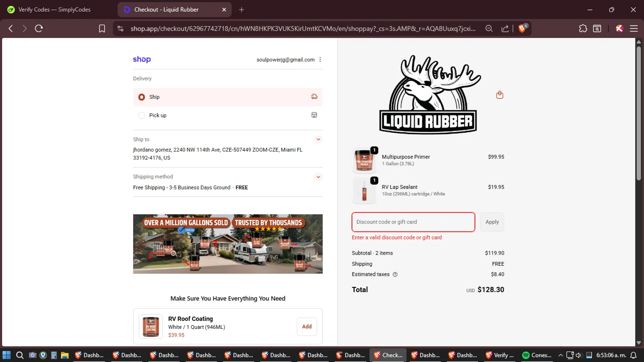Switch to Spotify Conex... taskbar window
The height and width of the screenshot is (362, 644).
pyautogui.click(x=537, y=355)
